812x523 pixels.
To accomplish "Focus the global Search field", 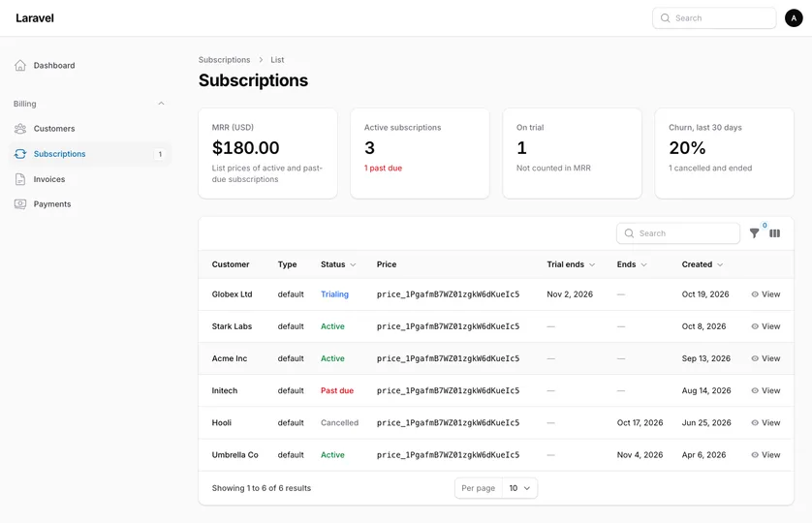I will point(714,18).
